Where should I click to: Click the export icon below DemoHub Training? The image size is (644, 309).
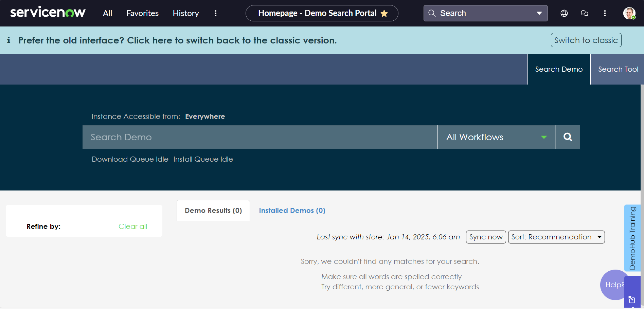click(632, 300)
